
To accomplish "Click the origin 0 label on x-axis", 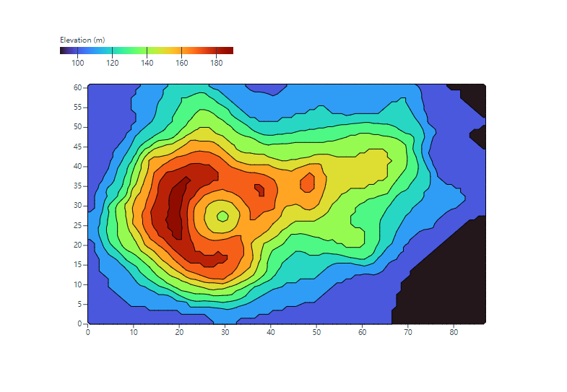I will coord(88,333).
